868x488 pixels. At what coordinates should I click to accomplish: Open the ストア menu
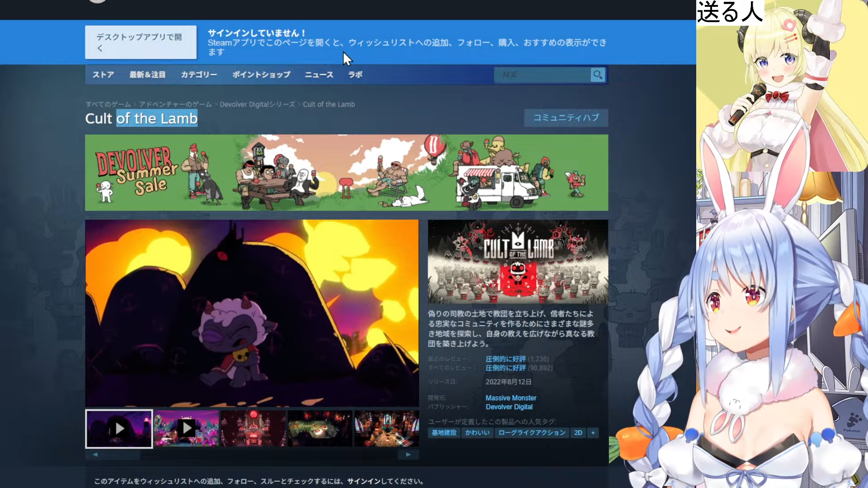103,75
